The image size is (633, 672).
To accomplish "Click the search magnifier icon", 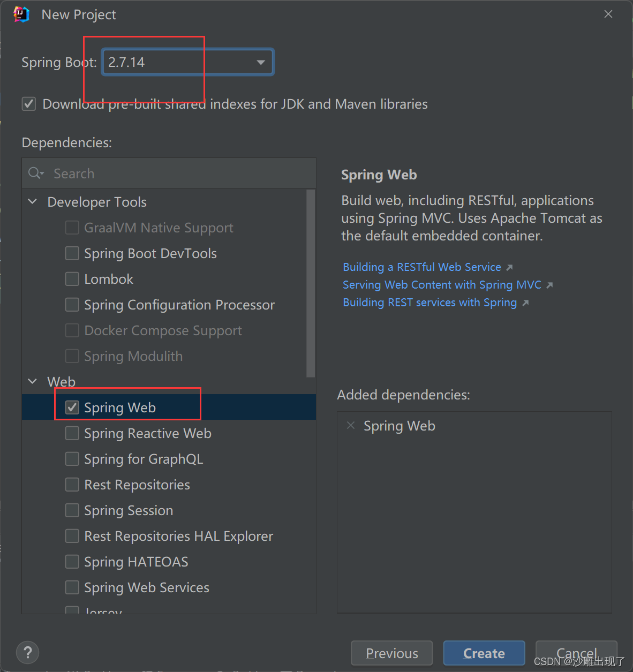I will pos(36,173).
